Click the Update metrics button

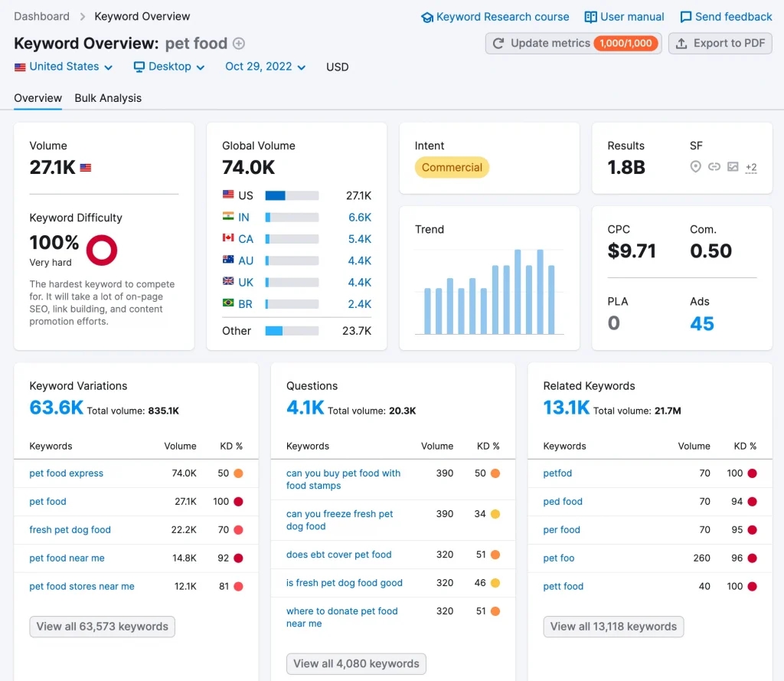573,44
